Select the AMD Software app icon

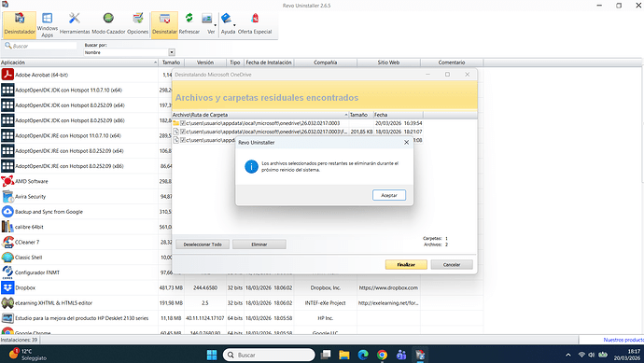[x=7, y=181]
